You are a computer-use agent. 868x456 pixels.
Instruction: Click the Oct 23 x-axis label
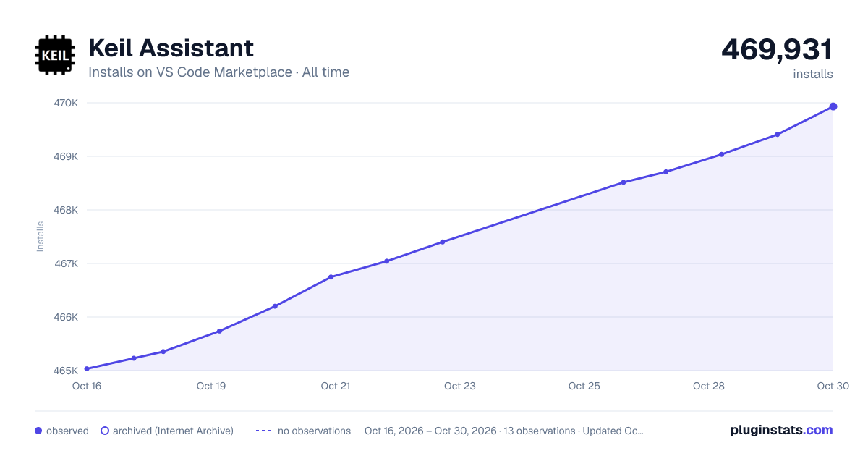460,386
